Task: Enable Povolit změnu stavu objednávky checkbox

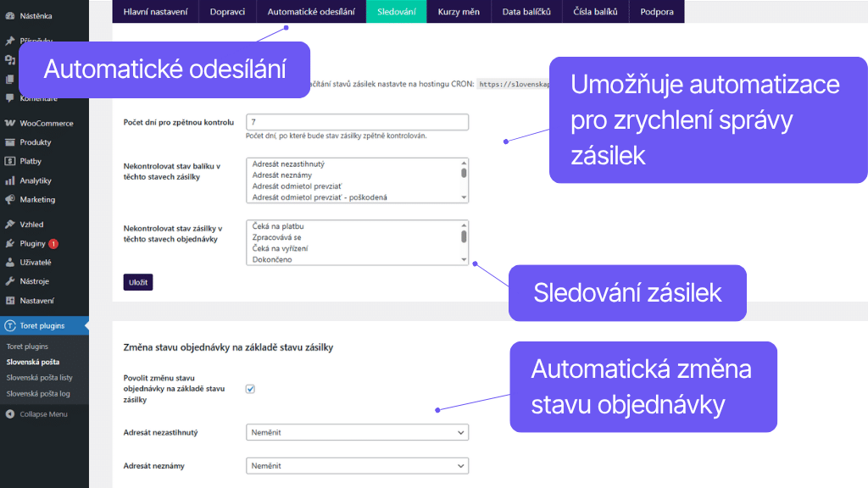Action: [x=249, y=388]
